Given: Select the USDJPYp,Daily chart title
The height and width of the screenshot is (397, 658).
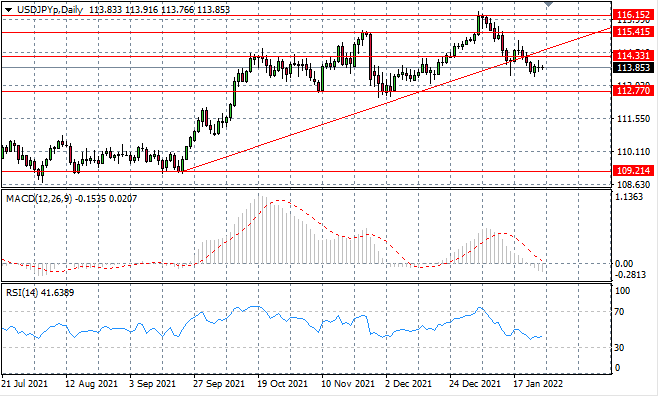Looking at the screenshot, I should click(x=50, y=10).
